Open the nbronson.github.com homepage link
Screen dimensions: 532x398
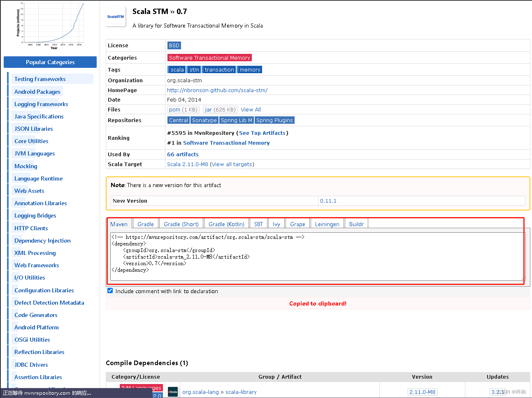217,90
